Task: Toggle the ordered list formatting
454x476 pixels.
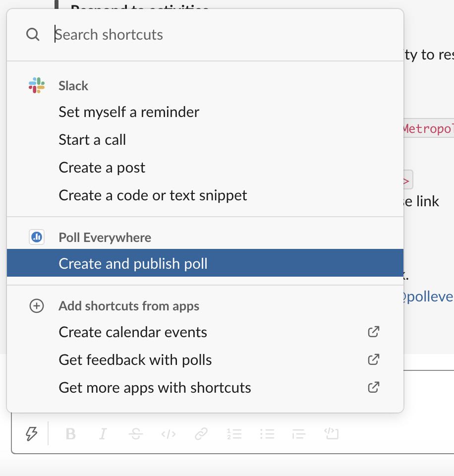Action: coord(234,434)
